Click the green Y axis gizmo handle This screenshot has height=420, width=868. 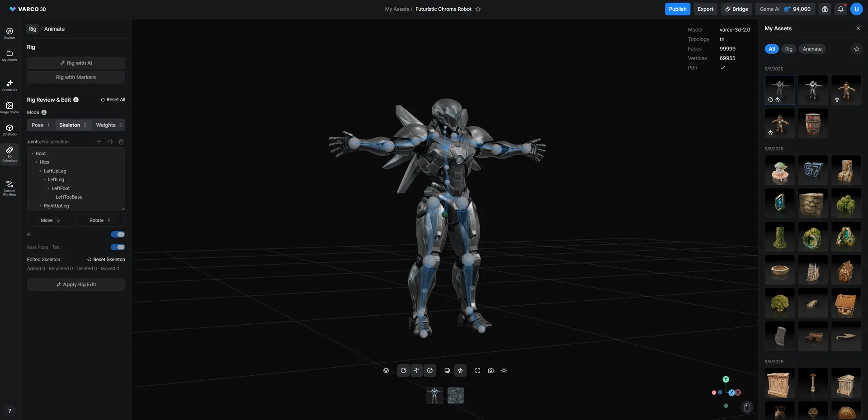click(x=726, y=379)
